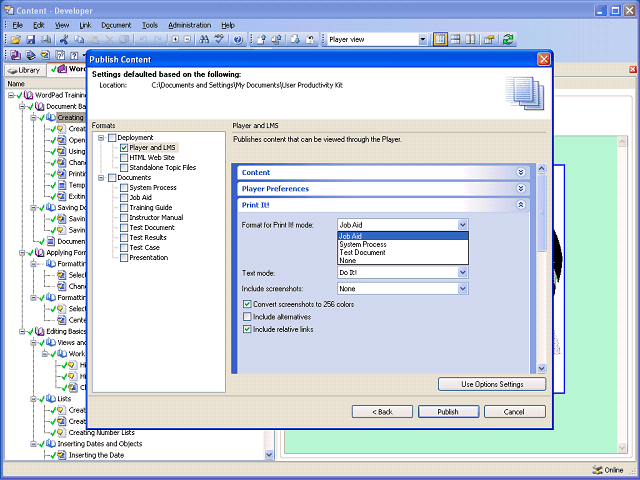The width and height of the screenshot is (640, 480).
Task: Click the Save floppy disk icon
Action: click(x=31, y=40)
